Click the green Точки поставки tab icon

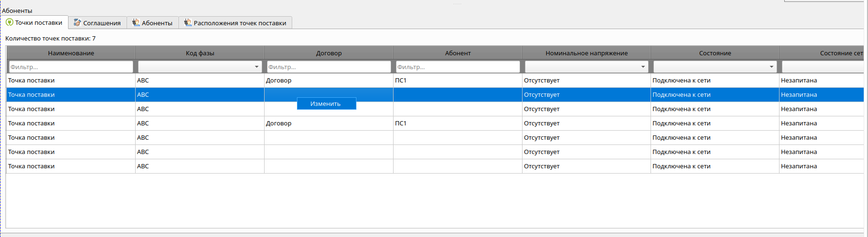10,22
